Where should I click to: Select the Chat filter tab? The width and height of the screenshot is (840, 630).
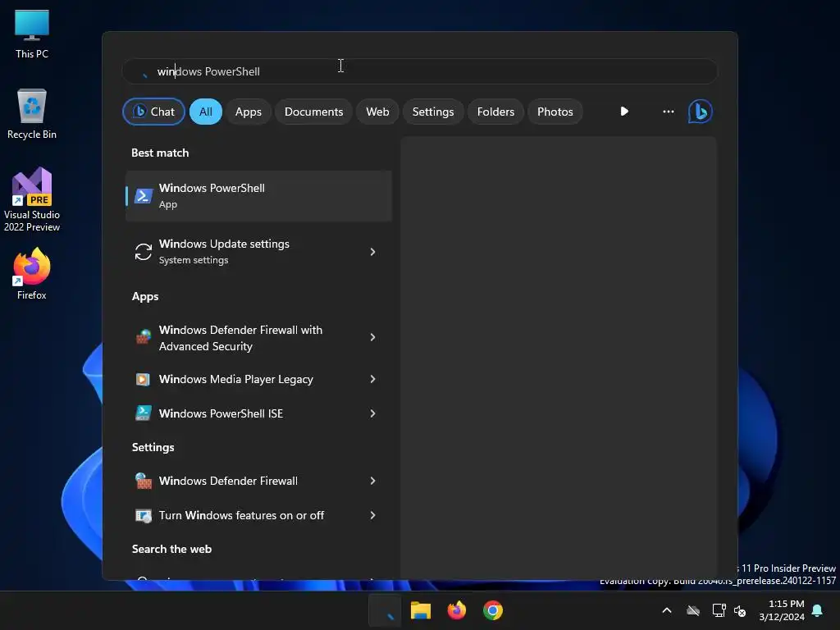coord(153,112)
